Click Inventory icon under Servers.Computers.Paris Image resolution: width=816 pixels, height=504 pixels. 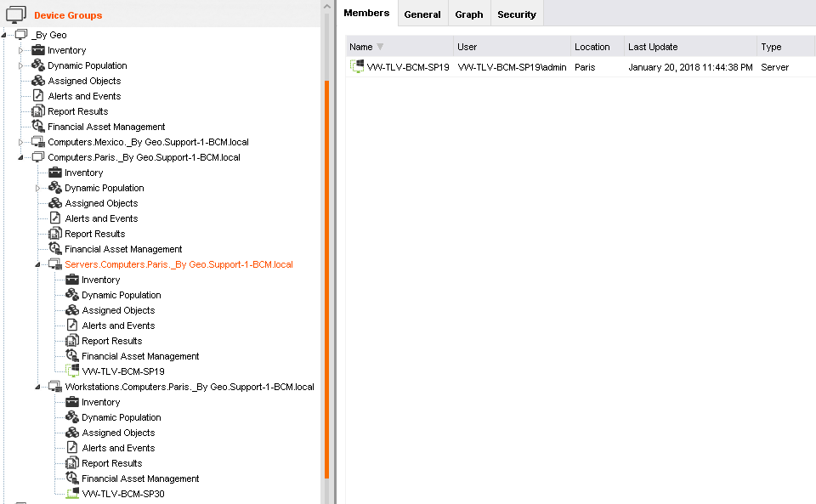(x=72, y=280)
